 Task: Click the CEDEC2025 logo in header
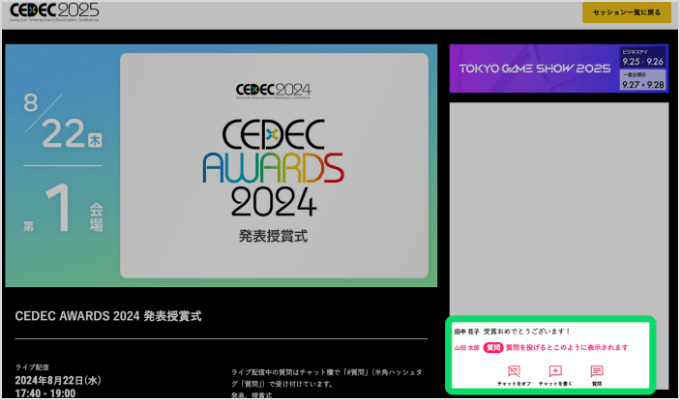pyautogui.click(x=54, y=12)
